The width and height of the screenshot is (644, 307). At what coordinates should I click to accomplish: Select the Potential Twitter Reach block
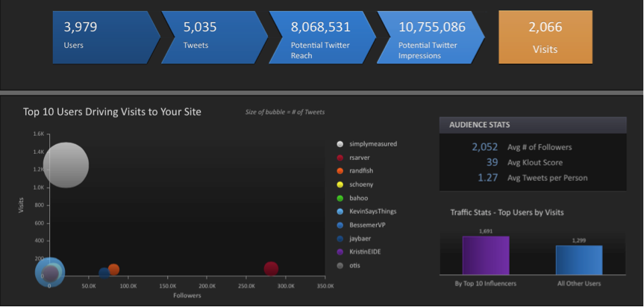[x=322, y=37]
